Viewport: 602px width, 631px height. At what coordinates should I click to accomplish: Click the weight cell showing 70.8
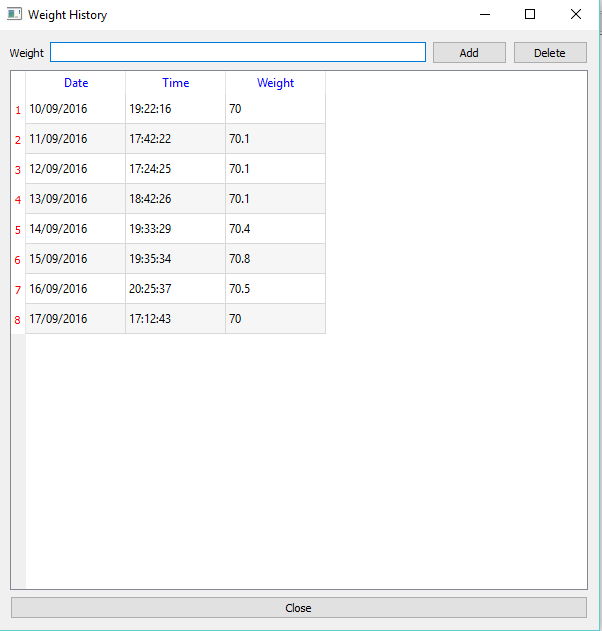click(275, 259)
